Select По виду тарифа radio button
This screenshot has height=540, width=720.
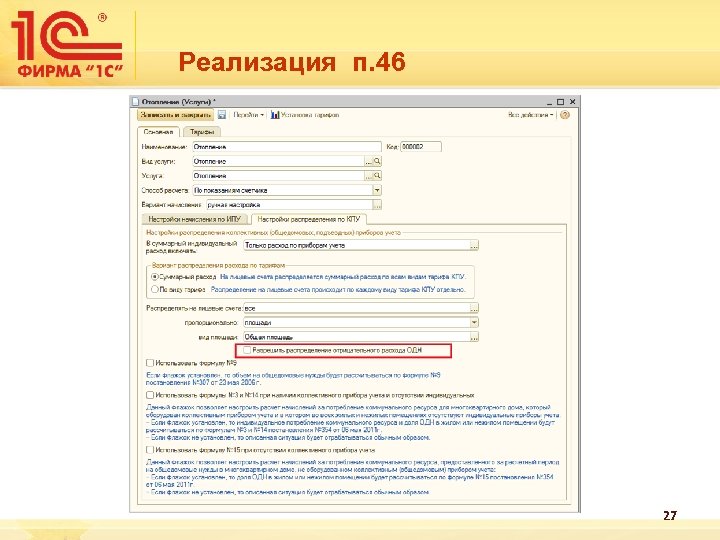[x=155, y=290]
